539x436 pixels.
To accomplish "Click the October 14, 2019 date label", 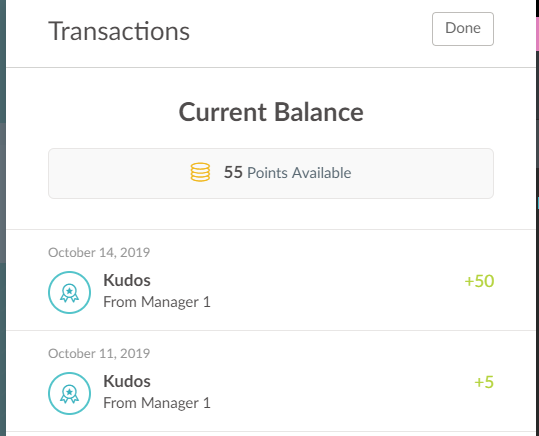I will [99, 252].
